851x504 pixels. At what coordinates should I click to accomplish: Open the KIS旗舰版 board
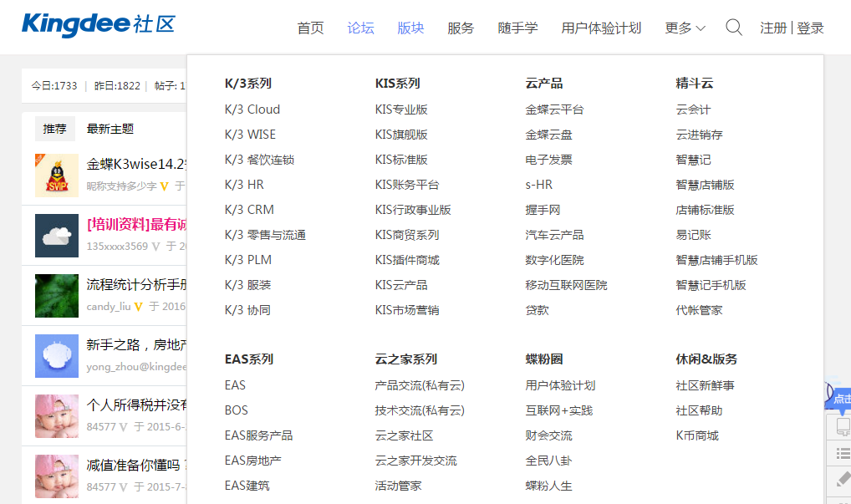tap(401, 135)
